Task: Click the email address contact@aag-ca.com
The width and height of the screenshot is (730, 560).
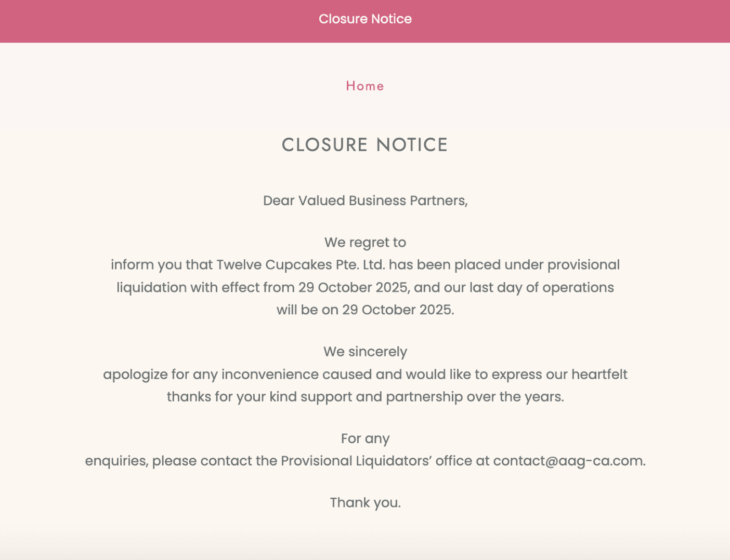Action: 568,461
